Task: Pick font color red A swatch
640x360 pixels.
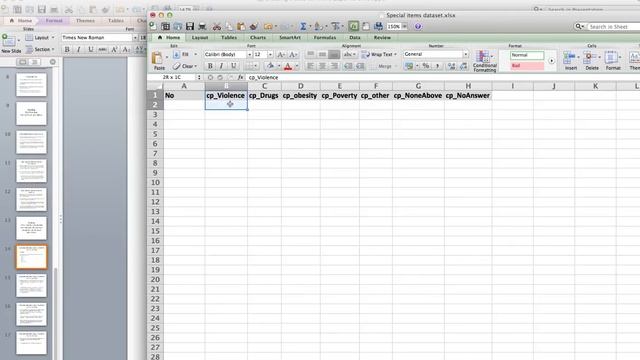Action: (x=288, y=66)
